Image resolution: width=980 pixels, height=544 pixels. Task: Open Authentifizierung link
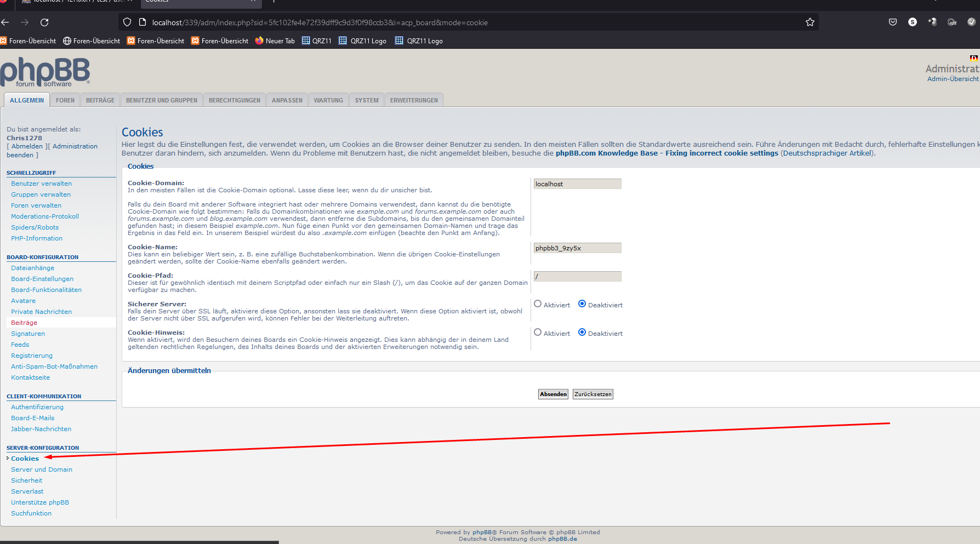coord(37,407)
